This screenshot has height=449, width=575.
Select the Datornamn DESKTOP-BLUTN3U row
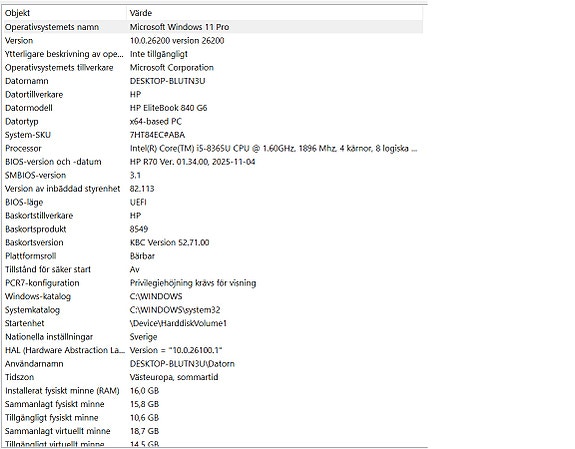(x=212, y=81)
